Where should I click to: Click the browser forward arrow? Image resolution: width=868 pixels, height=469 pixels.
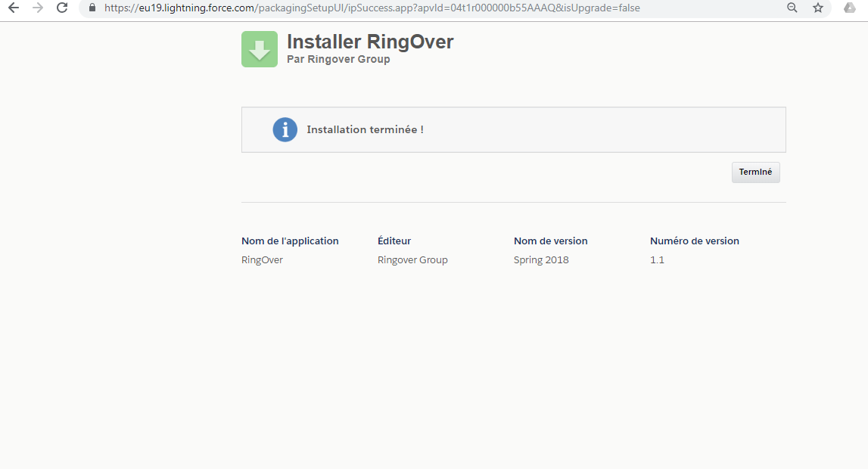[x=38, y=8]
